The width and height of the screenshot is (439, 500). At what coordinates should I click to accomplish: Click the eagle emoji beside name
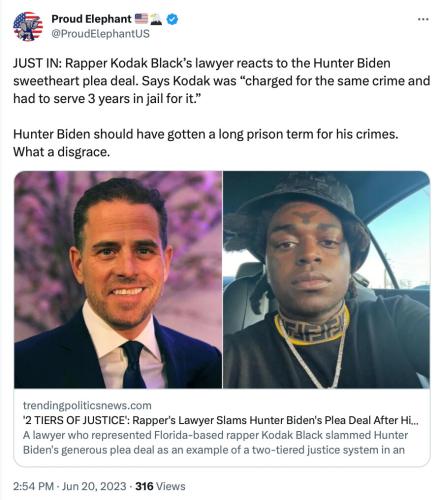[156, 19]
